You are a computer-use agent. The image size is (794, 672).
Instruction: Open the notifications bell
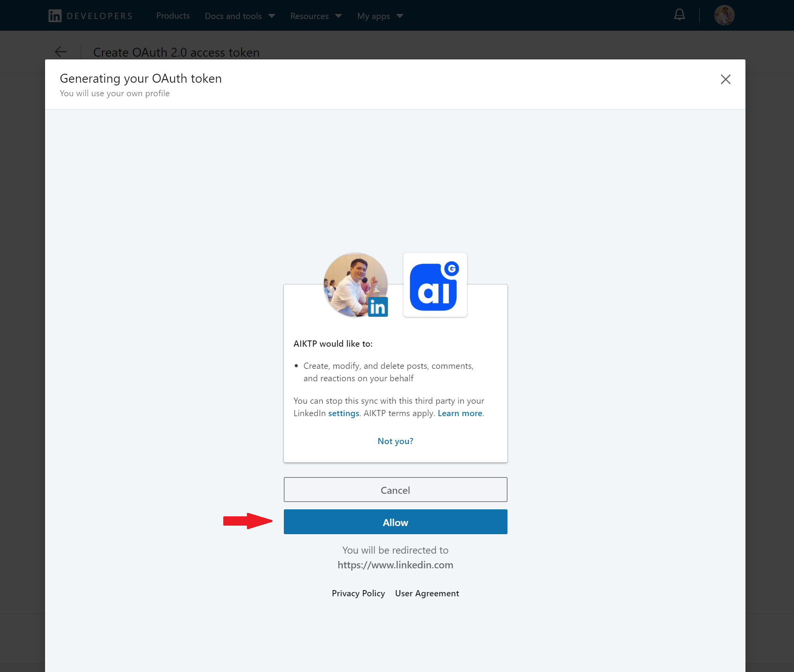[x=679, y=15]
